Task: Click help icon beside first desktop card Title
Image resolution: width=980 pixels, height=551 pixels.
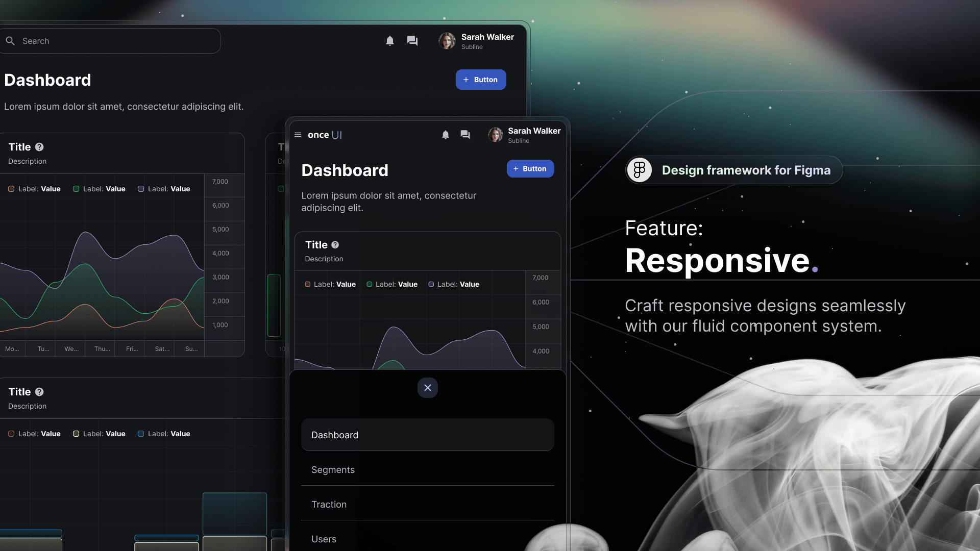Action: [39, 147]
